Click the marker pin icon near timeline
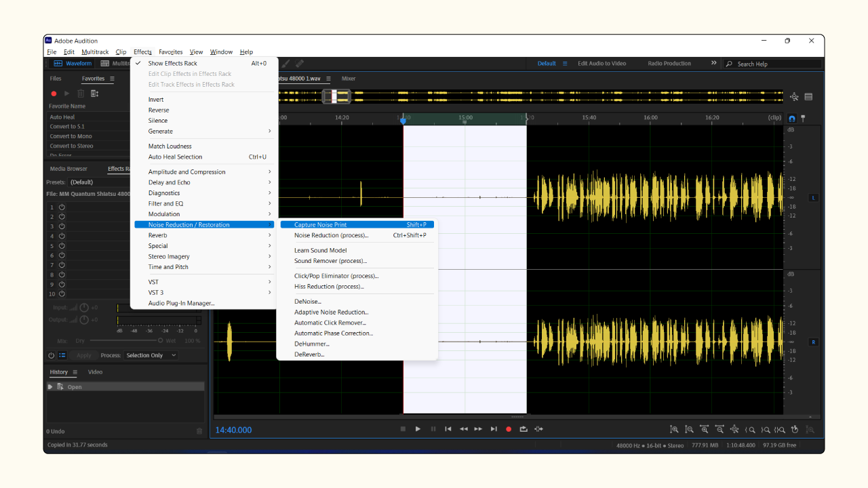The width and height of the screenshot is (868, 488). click(803, 118)
